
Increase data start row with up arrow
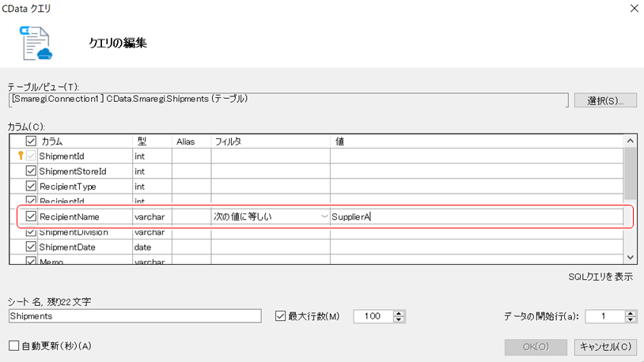point(631,313)
